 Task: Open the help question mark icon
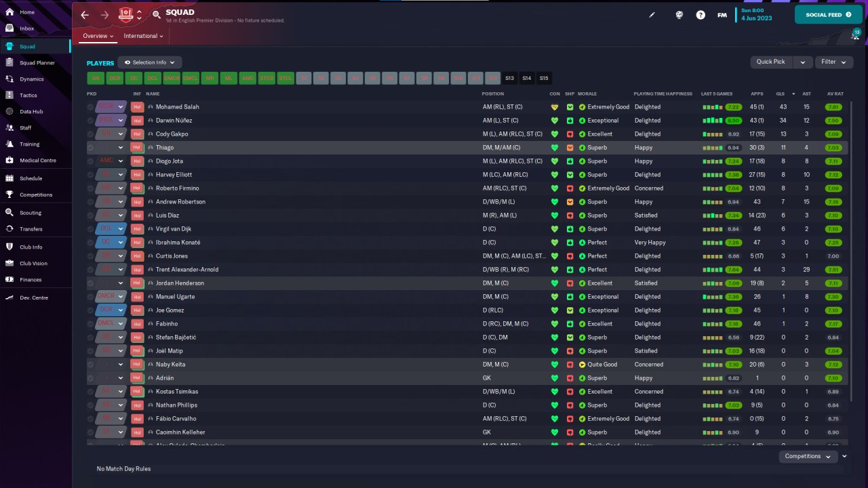pos(701,15)
